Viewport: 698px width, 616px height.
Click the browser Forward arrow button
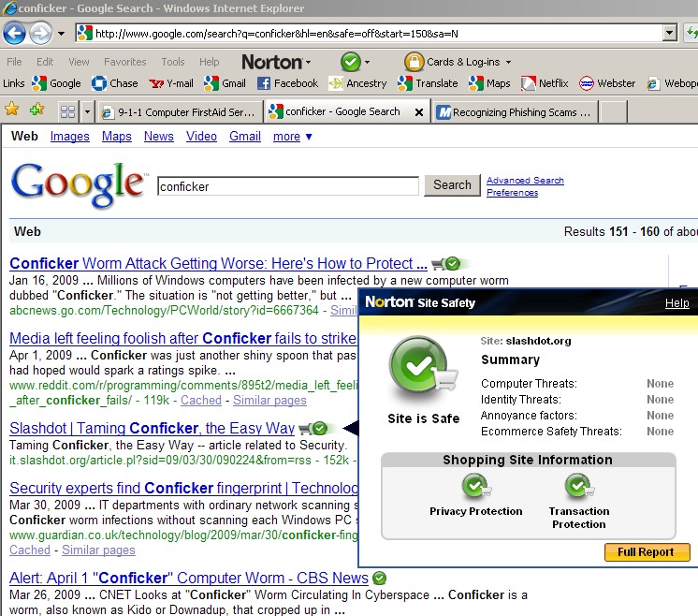40,34
